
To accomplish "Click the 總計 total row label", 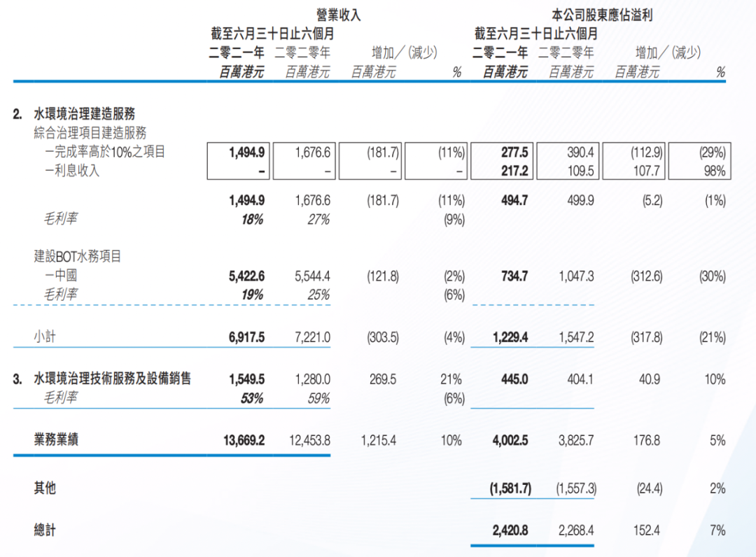I will click(x=44, y=530).
